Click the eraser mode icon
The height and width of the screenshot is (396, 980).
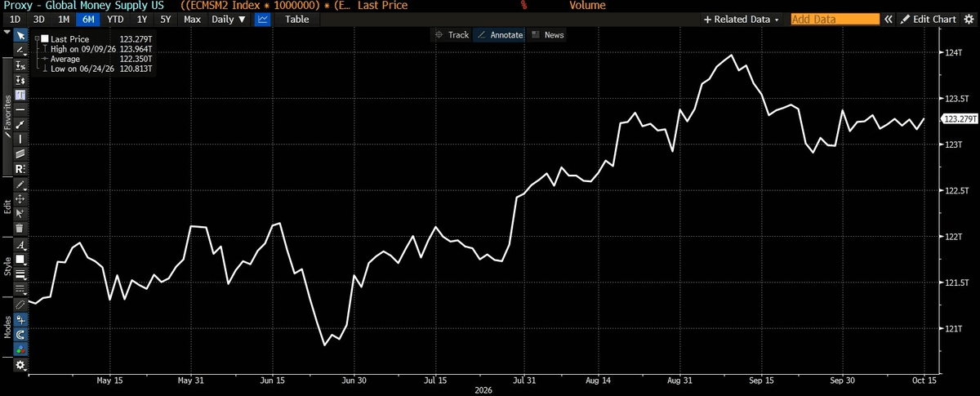[x=20, y=305]
